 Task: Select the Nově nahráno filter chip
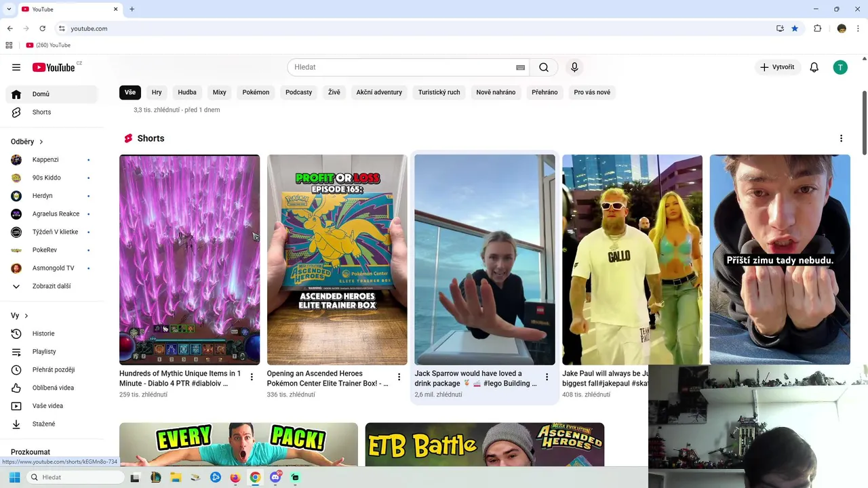[x=496, y=92]
